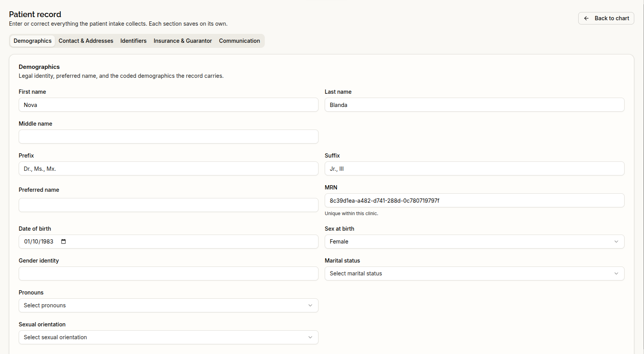The image size is (644, 354).
Task: Click the 'Marital status' label
Action: 342,261
